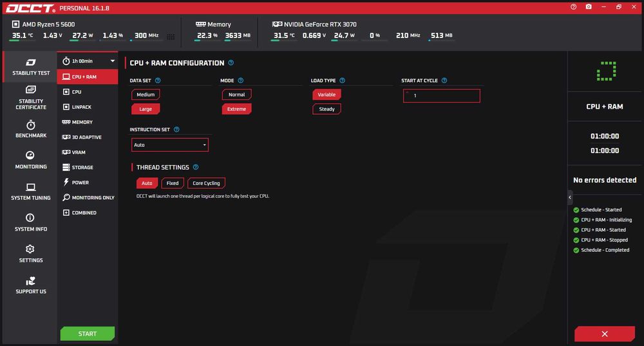Click the Data Set help icon

tap(158, 81)
